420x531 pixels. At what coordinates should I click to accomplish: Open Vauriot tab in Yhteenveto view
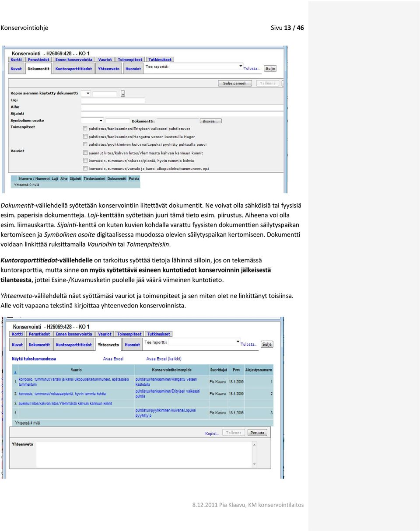point(105,334)
